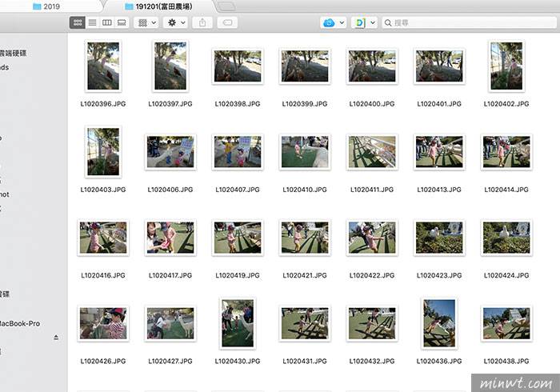Click the eject icon in sidebar
Screen dimensions: 560x392
[56, 338]
